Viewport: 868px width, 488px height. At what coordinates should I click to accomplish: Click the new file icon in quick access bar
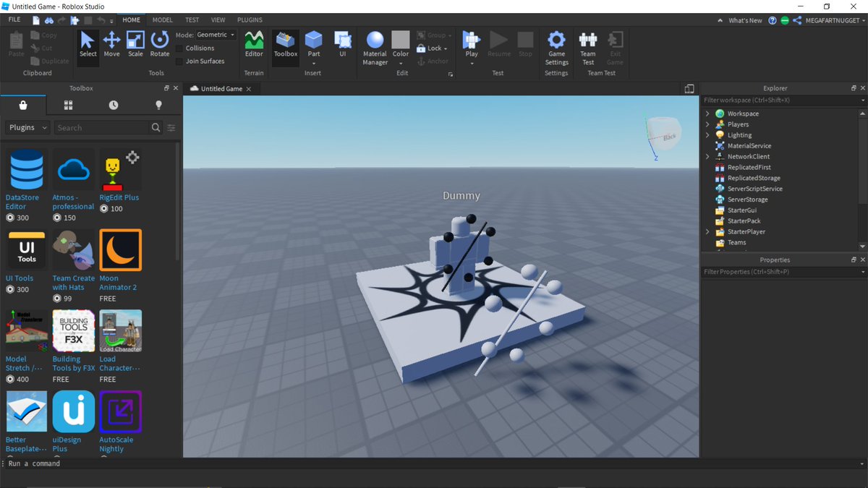tap(36, 20)
